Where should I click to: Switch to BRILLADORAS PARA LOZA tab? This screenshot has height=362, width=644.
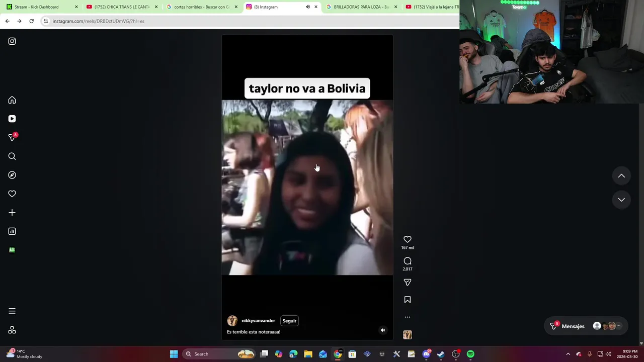[x=361, y=7]
